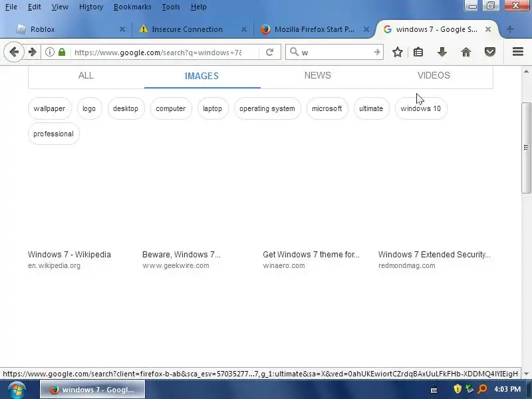The image size is (532, 399).
Task: Reload the page with the refresh icon
Action: click(270, 52)
